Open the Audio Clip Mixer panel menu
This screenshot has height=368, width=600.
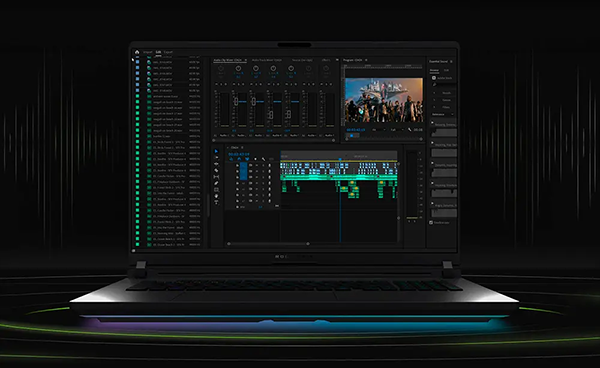click(x=245, y=60)
